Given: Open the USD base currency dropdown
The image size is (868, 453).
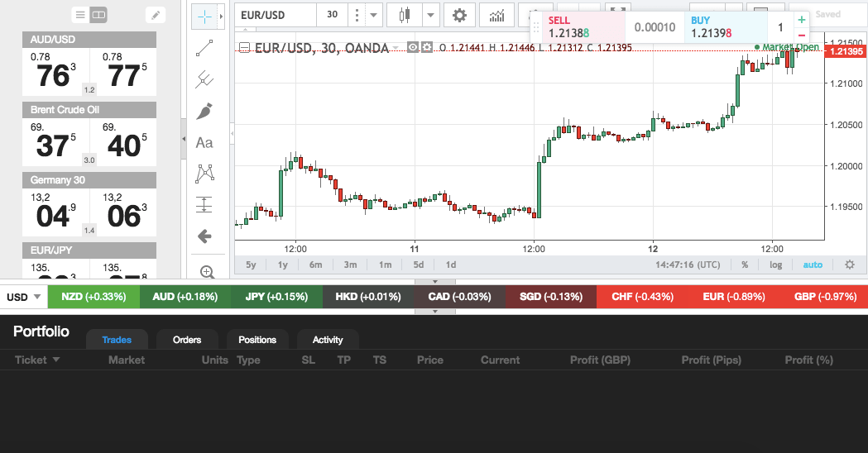Looking at the screenshot, I should pyautogui.click(x=24, y=297).
